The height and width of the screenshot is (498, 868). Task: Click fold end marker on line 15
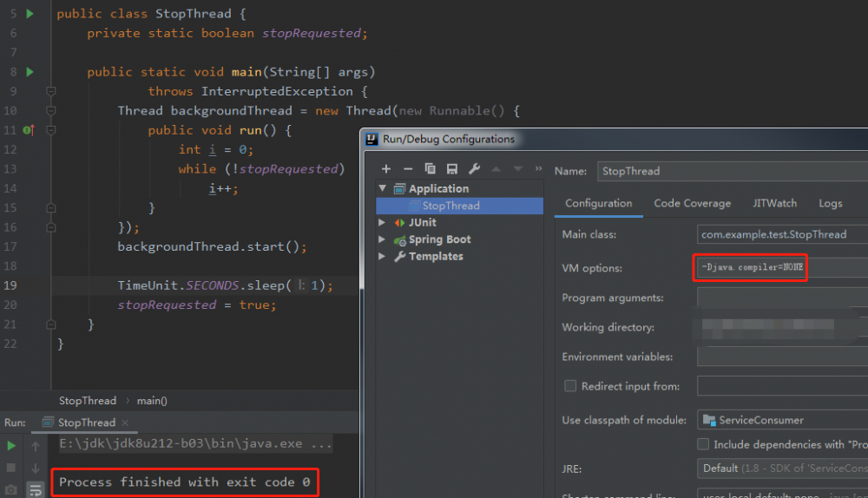coord(51,208)
